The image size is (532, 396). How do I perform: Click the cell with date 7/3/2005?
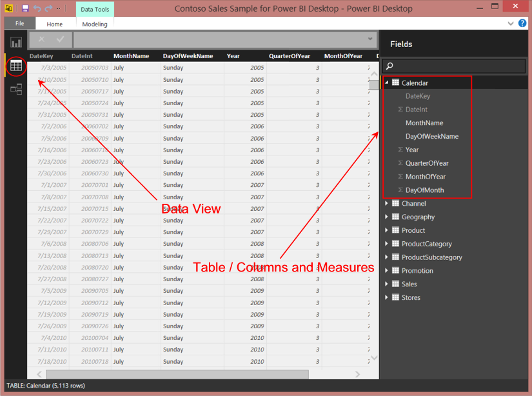[48, 68]
